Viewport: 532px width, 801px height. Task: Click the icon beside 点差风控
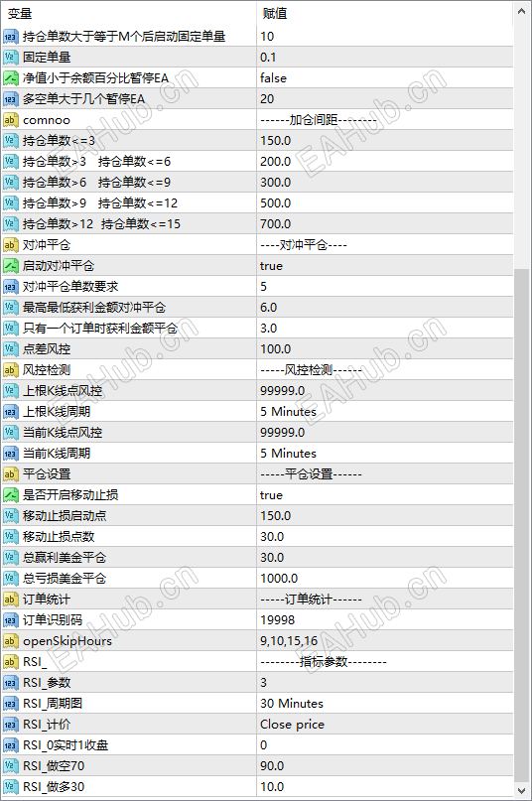click(11, 349)
